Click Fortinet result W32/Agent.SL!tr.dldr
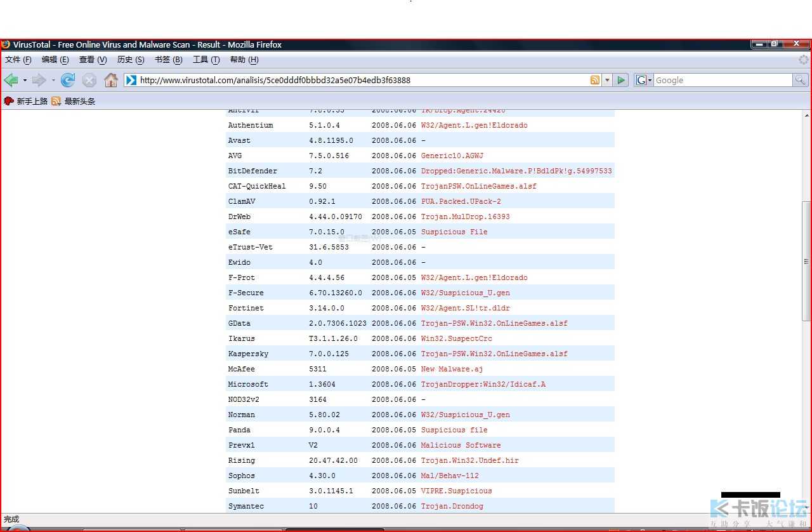Image resolution: width=812 pixels, height=532 pixels. click(466, 308)
